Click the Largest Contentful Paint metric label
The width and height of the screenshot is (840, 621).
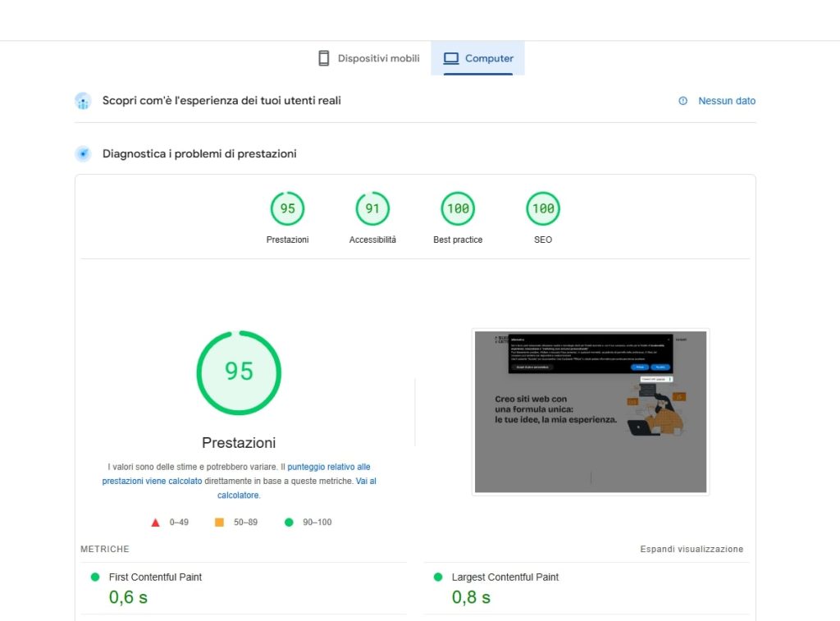(x=505, y=577)
